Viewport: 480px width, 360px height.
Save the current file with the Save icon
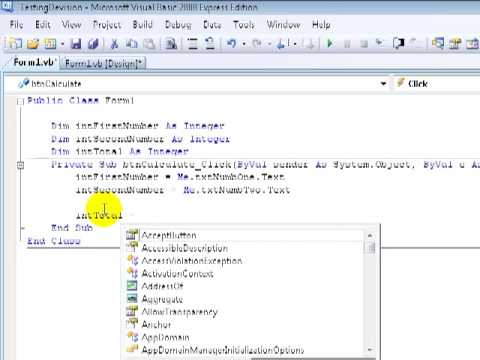coord(76,44)
